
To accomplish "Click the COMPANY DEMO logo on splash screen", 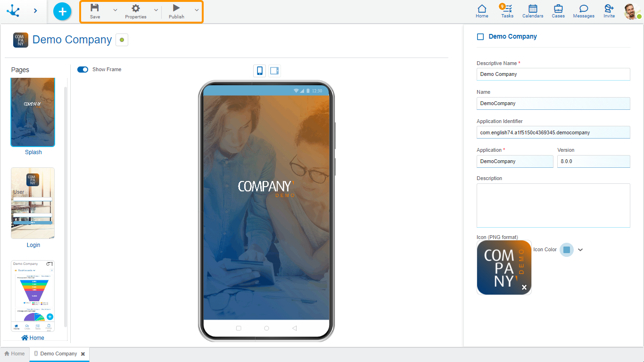I will (x=266, y=188).
